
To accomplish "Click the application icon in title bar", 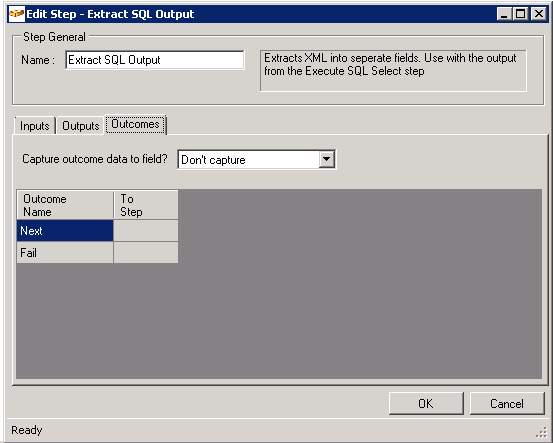I will tap(17, 14).
